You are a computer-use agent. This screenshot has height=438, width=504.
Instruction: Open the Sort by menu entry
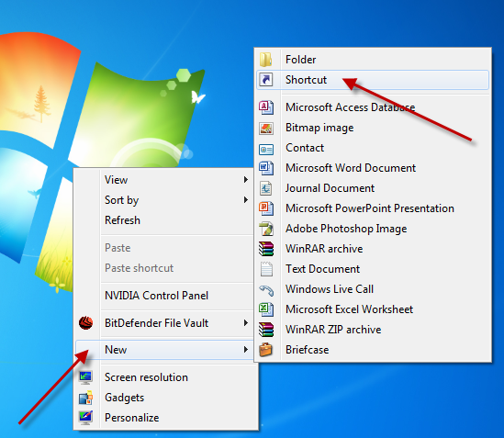coord(165,199)
